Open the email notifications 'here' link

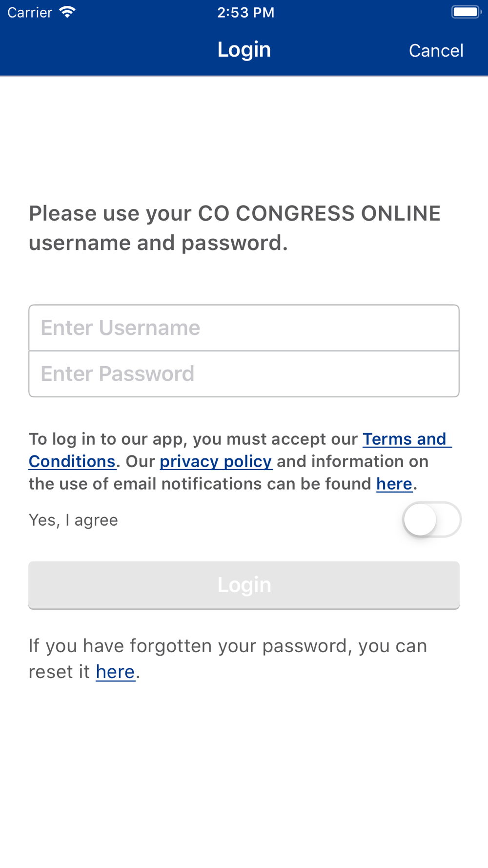click(x=394, y=484)
